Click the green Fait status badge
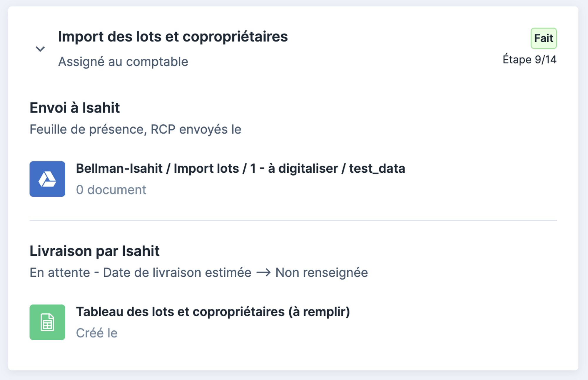Screen dimensions: 588x380 coord(544,38)
